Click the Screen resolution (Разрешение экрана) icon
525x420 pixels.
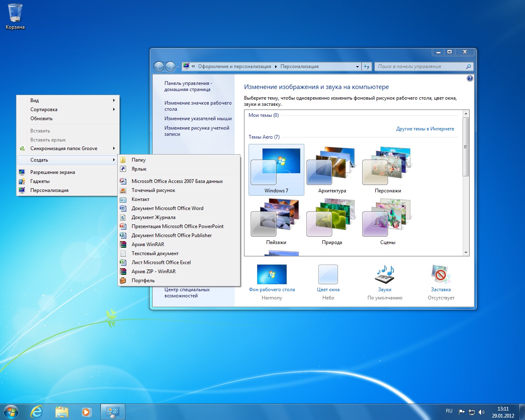click(x=22, y=172)
